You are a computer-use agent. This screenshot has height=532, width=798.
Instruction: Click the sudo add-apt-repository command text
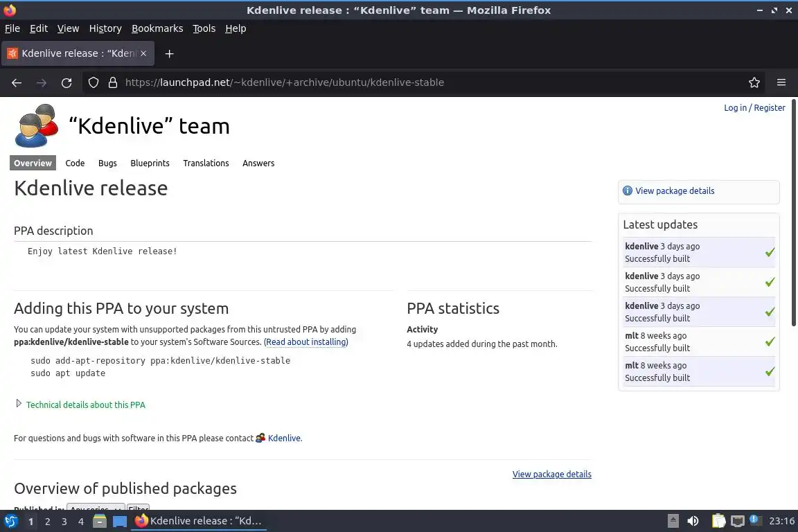point(160,360)
